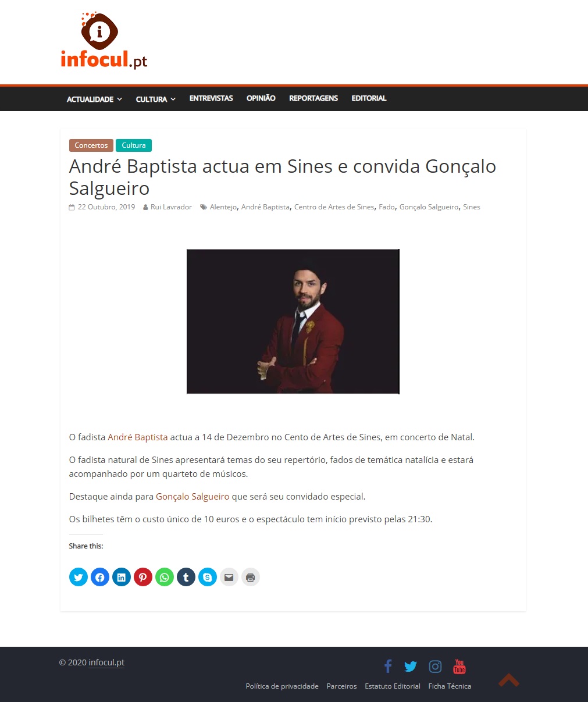This screenshot has width=588, height=702.
Task: Follow the Gonçalo Salgueiro link in article
Action: [x=193, y=497]
